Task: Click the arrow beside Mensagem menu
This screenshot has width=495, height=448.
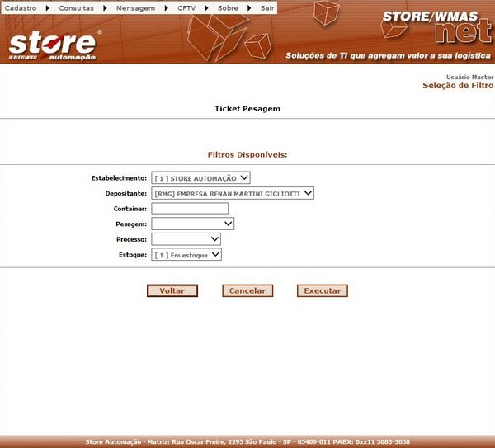Action: (x=166, y=7)
